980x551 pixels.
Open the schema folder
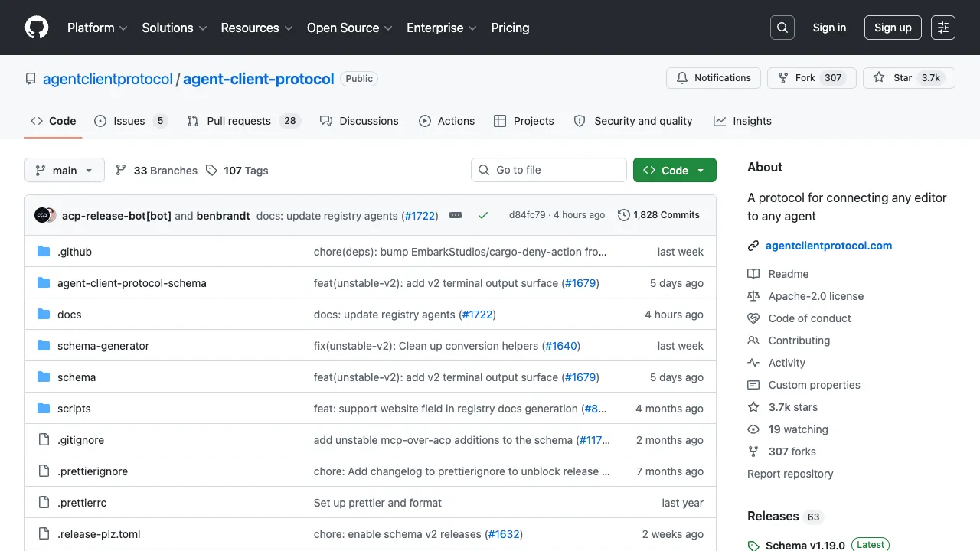pos(77,377)
